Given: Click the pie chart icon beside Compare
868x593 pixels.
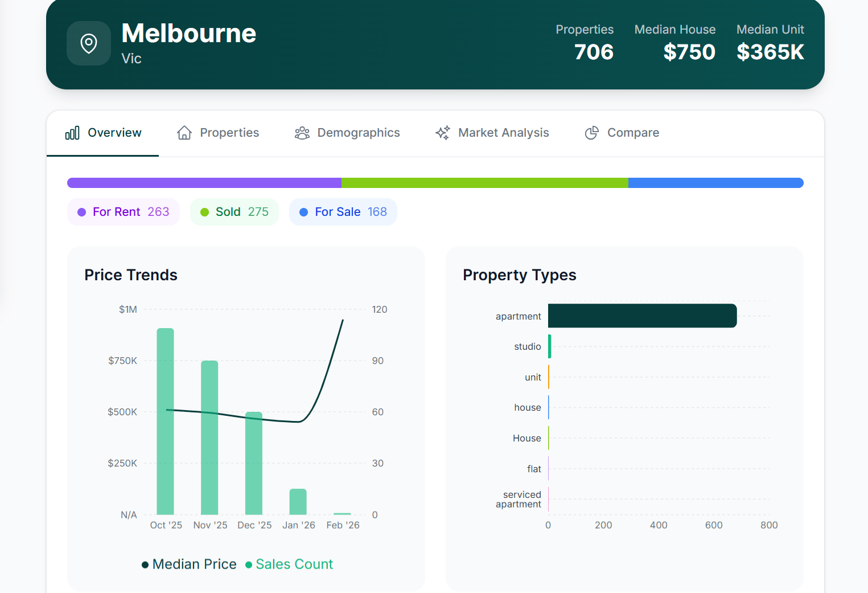Looking at the screenshot, I should click(591, 133).
